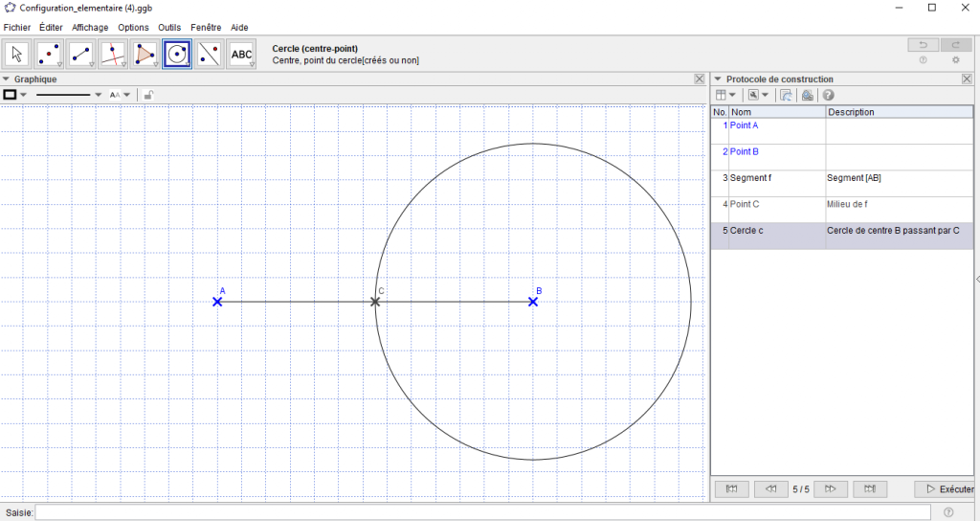Open the Options menu
The image size is (980, 521).
click(x=133, y=28)
